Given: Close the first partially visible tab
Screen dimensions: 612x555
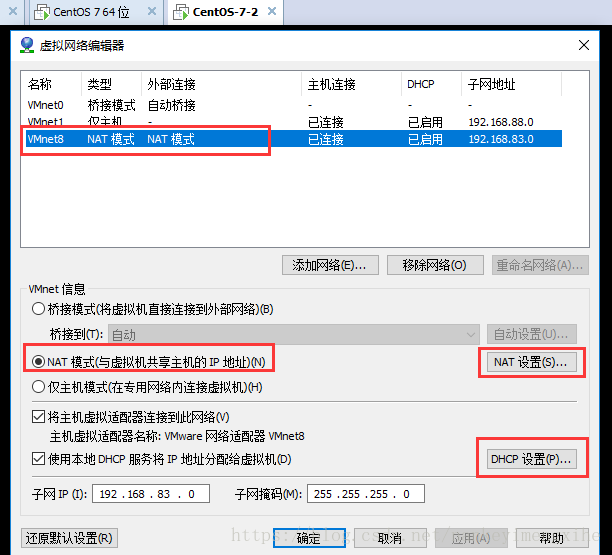Looking at the screenshot, I should (13, 11).
